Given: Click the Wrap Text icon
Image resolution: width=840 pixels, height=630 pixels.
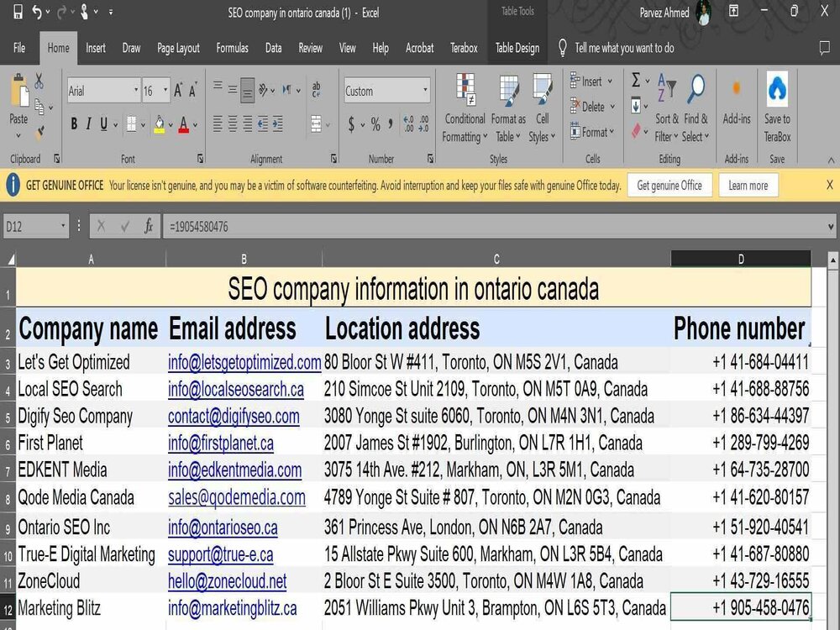Looking at the screenshot, I should pyautogui.click(x=316, y=90).
